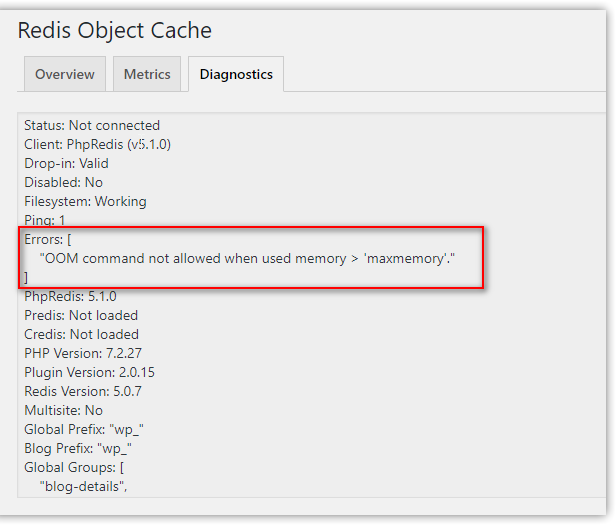Click the 'Drop-in: Valid' line
616x525 pixels.
66,163
